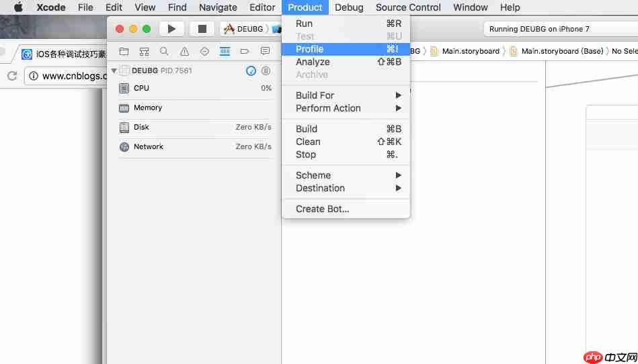Select the Debug navigator icon
This screenshot has height=364, width=638.
tap(225, 51)
